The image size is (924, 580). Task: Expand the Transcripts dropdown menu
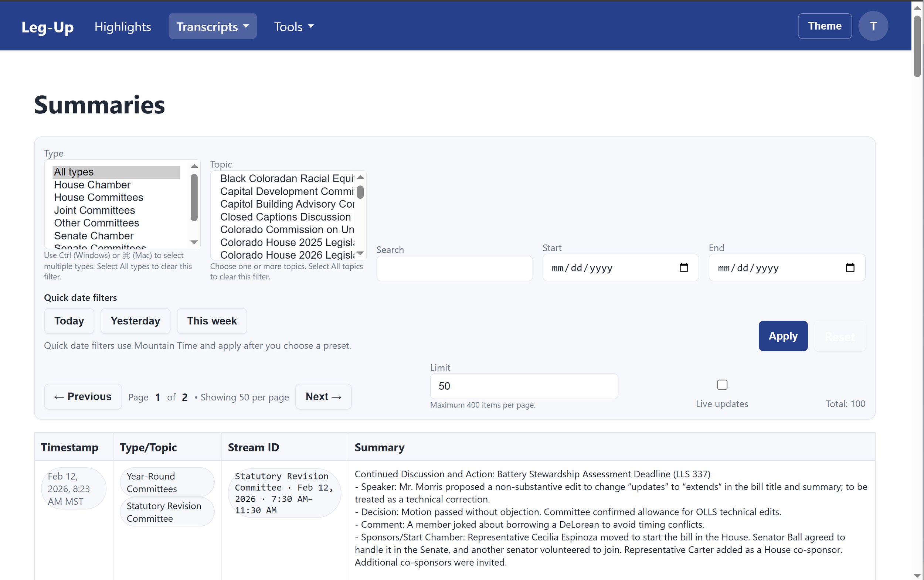point(213,27)
